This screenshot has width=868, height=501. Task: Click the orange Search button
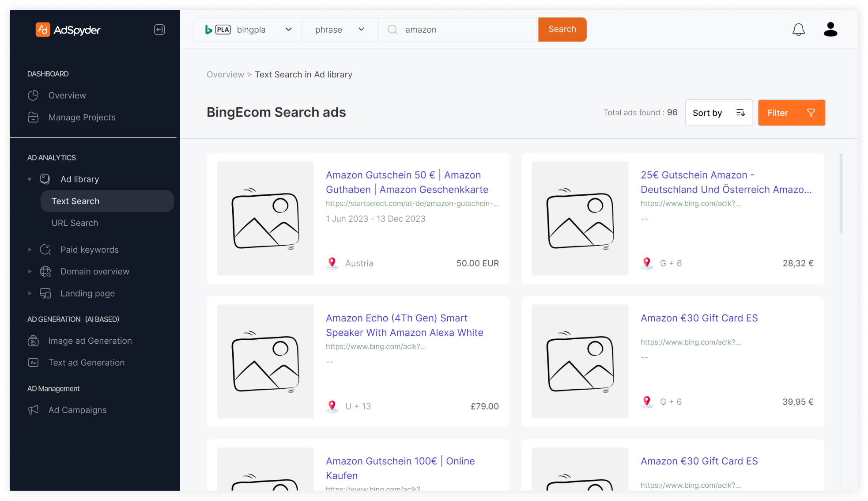tap(562, 30)
